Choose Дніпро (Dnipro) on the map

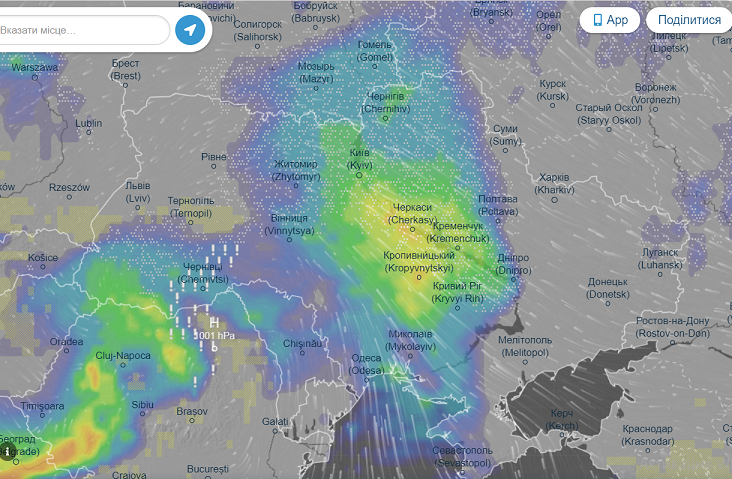tap(512, 263)
